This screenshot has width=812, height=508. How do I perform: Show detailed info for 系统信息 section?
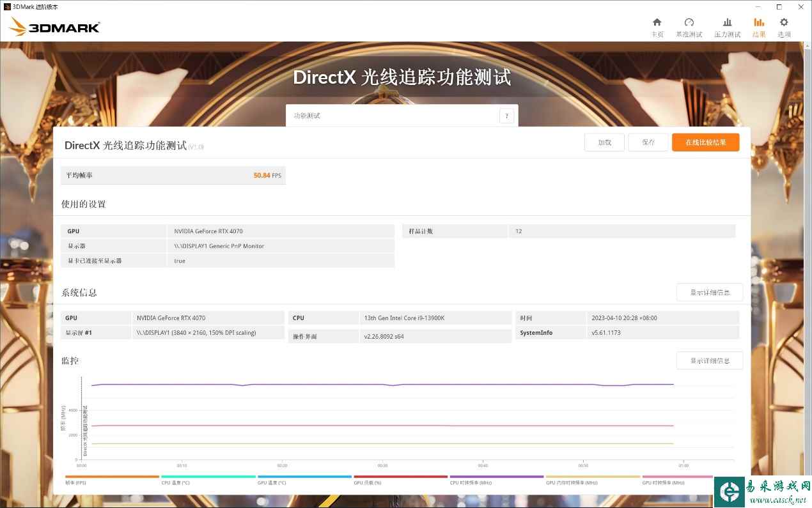pos(710,293)
